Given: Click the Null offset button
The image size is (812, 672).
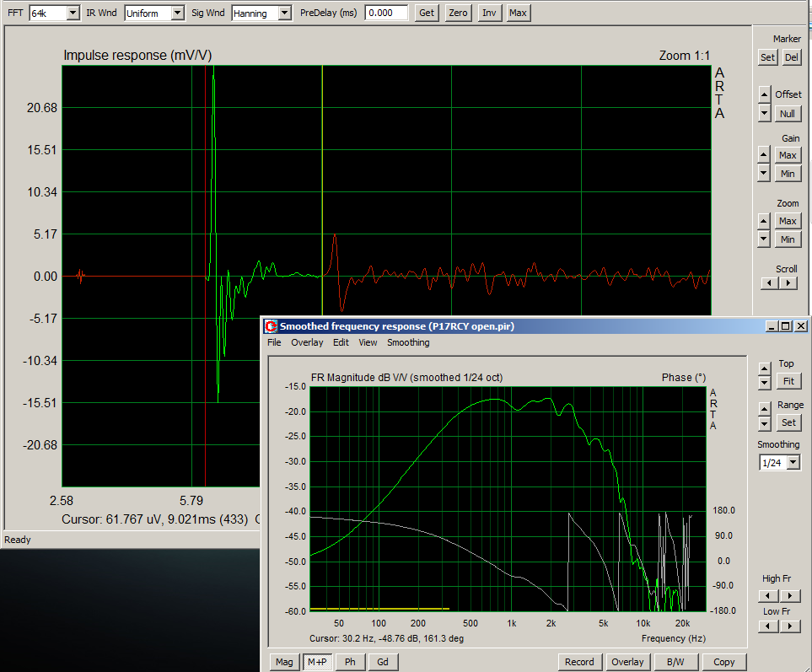Looking at the screenshot, I should pos(788,114).
